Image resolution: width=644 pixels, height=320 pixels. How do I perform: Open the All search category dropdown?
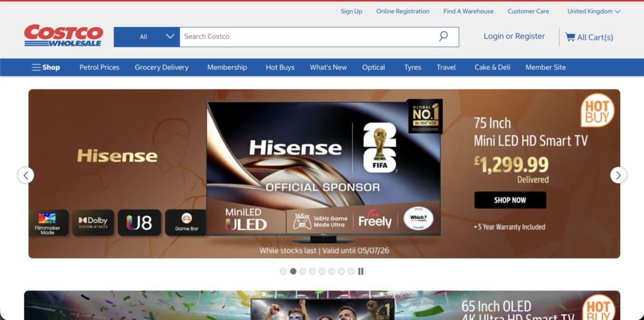(147, 36)
